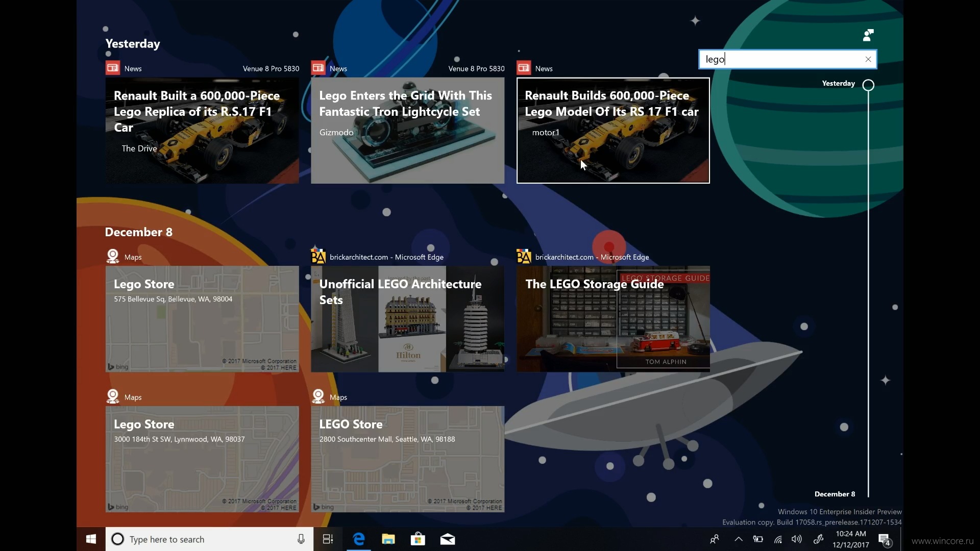Open the Lego Enters the Grid Tron Lightcycle card
980x551 pixels.
[407, 130]
